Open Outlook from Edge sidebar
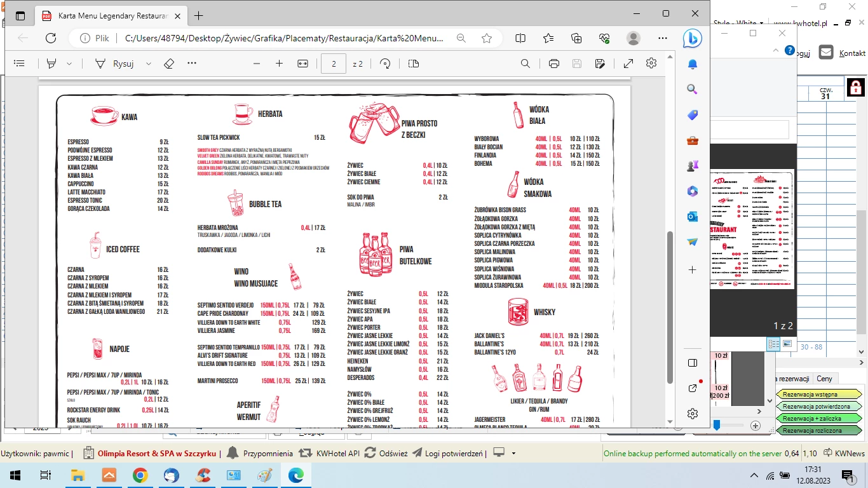The width and height of the screenshot is (868, 488). [x=693, y=217]
